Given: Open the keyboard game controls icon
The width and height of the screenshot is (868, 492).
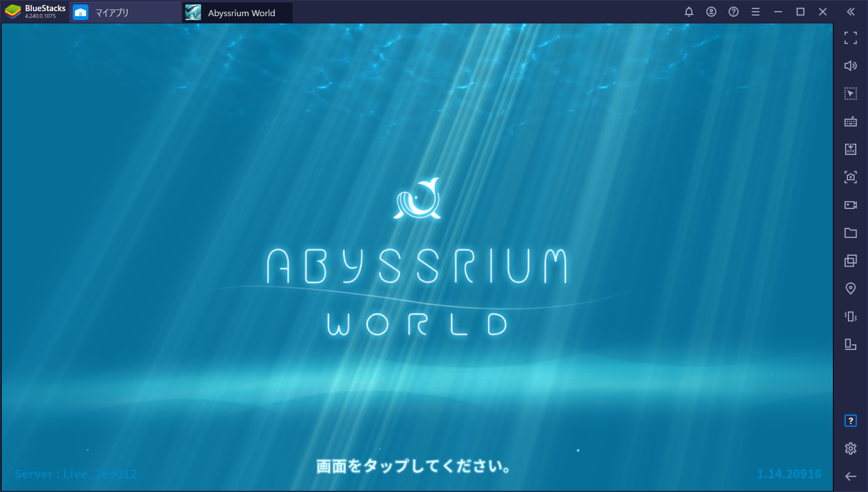Looking at the screenshot, I should click(851, 121).
